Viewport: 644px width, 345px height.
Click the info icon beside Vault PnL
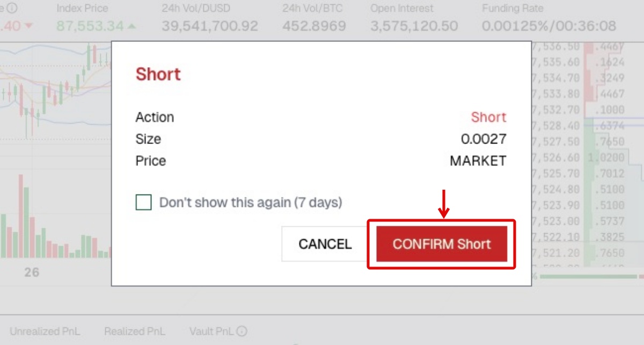242,332
